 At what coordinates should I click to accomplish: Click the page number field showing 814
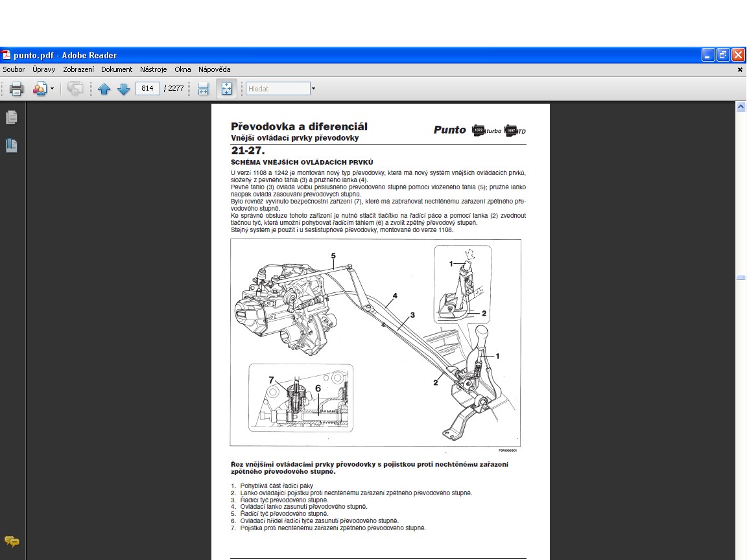tap(148, 89)
